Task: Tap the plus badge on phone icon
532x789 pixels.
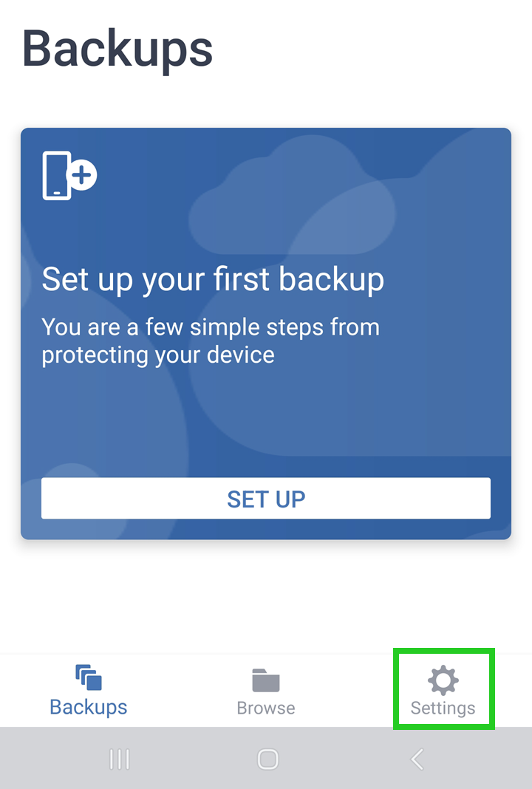Action: point(83,175)
